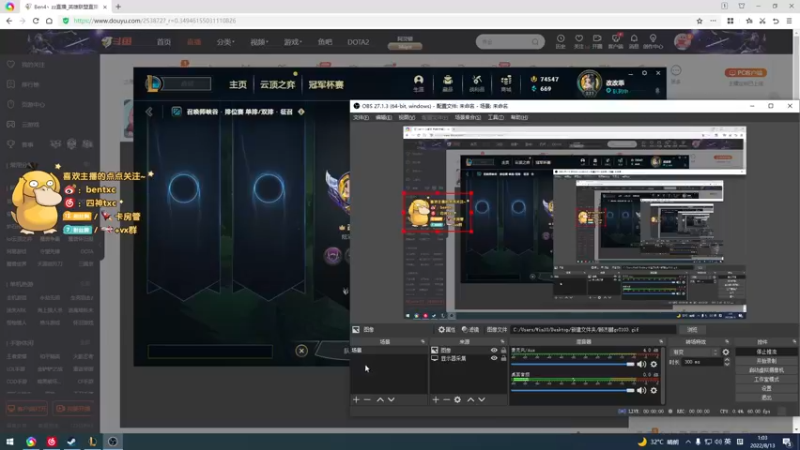The image size is (800, 450).
Task: Undock the OBS audio mixer panel header icon
Action: (x=661, y=341)
